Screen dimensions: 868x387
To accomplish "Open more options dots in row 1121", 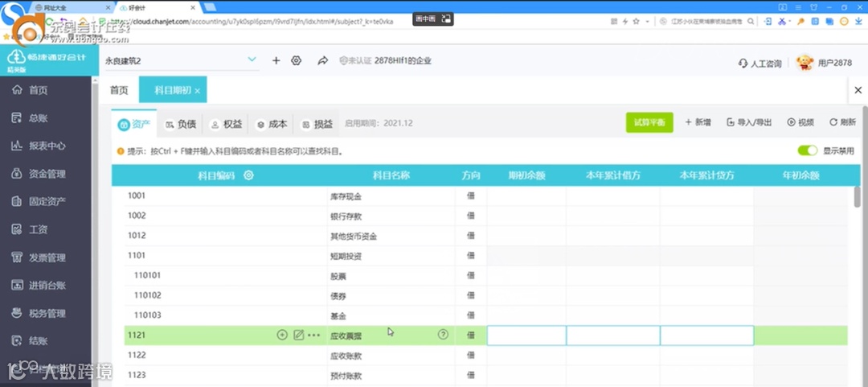I will [314, 335].
